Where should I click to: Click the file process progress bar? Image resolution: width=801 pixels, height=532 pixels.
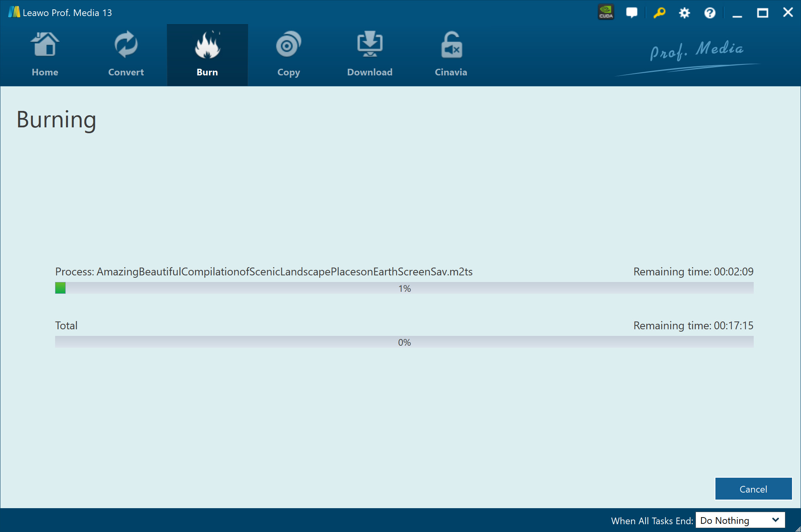[x=404, y=288]
